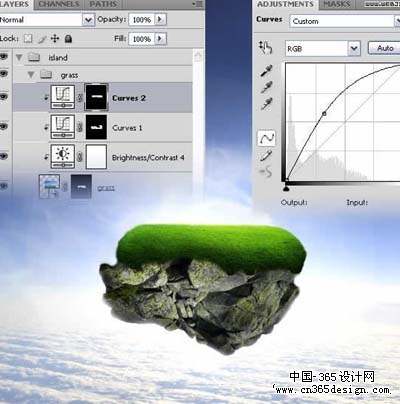Hide the grass group with eye icon
The width and height of the screenshot is (400, 404).
point(4,73)
